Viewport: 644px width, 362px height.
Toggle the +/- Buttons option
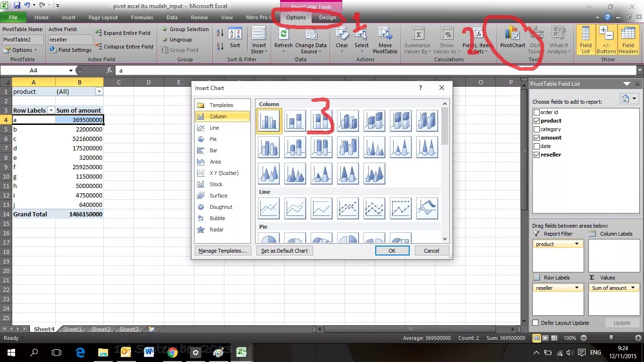pyautogui.click(x=606, y=40)
